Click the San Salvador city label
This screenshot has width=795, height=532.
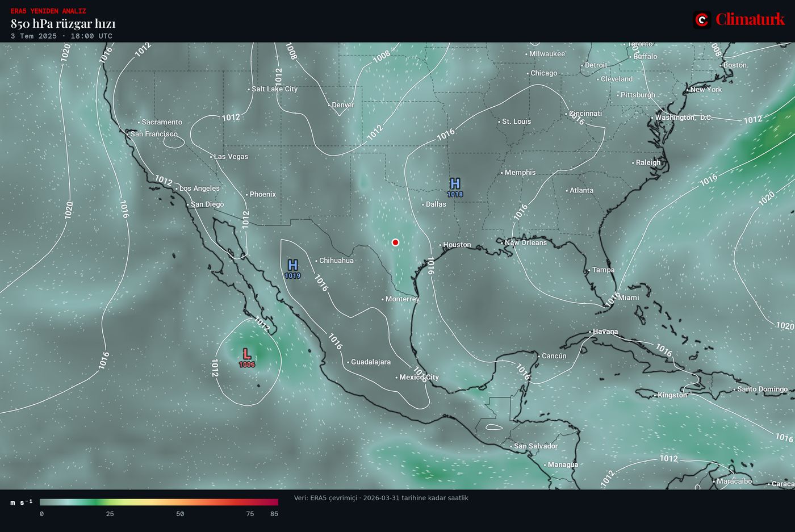[535, 446]
